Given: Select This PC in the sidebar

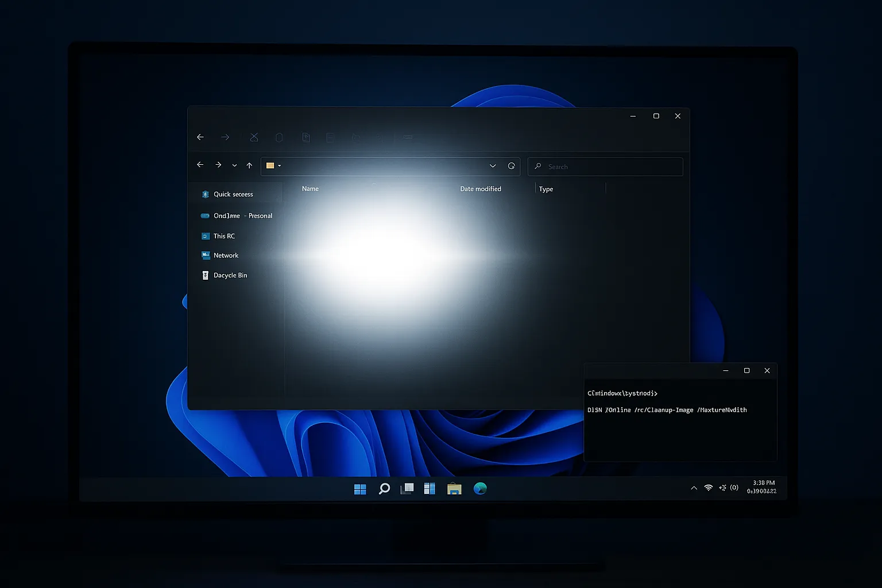Looking at the screenshot, I should (224, 236).
